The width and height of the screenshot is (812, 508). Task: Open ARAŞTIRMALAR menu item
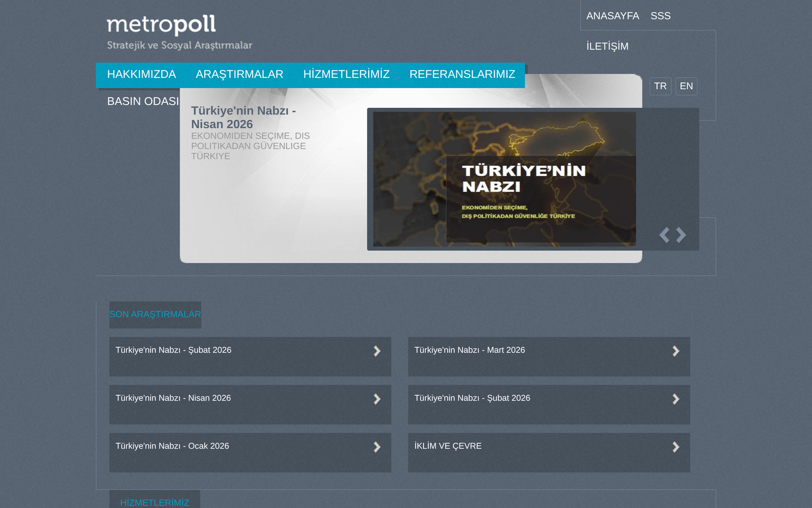point(240,75)
